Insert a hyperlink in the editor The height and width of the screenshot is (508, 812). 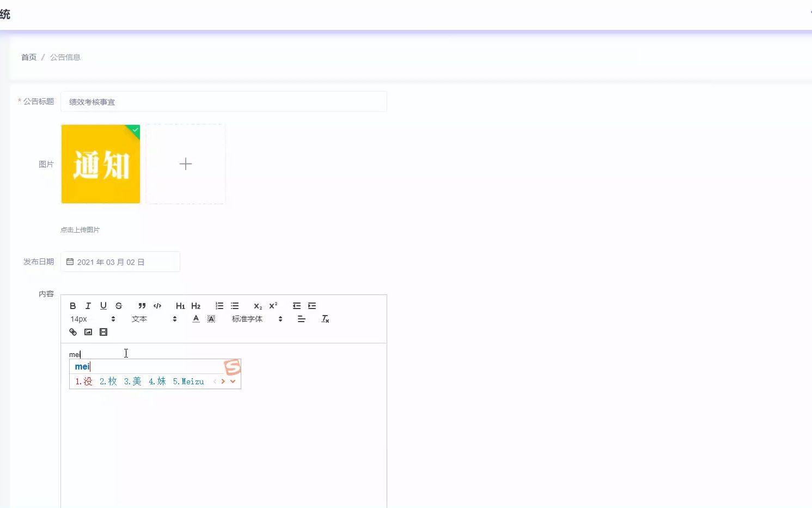click(73, 332)
